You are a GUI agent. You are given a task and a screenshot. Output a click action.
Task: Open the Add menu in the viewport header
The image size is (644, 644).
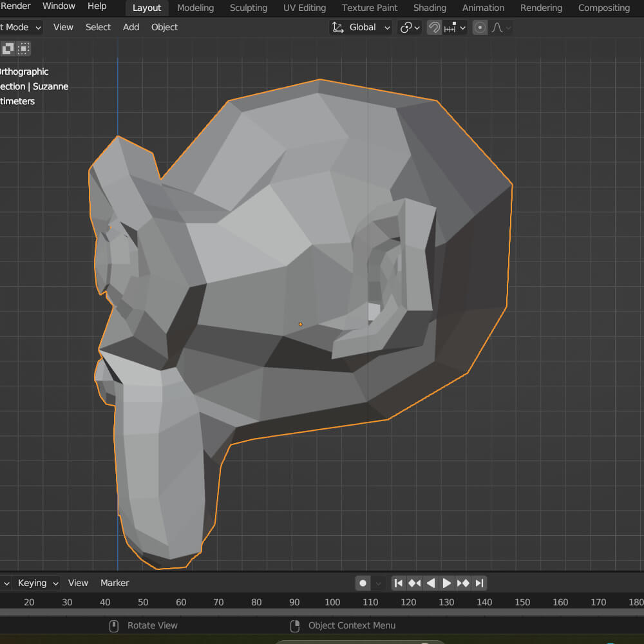pyautogui.click(x=131, y=27)
